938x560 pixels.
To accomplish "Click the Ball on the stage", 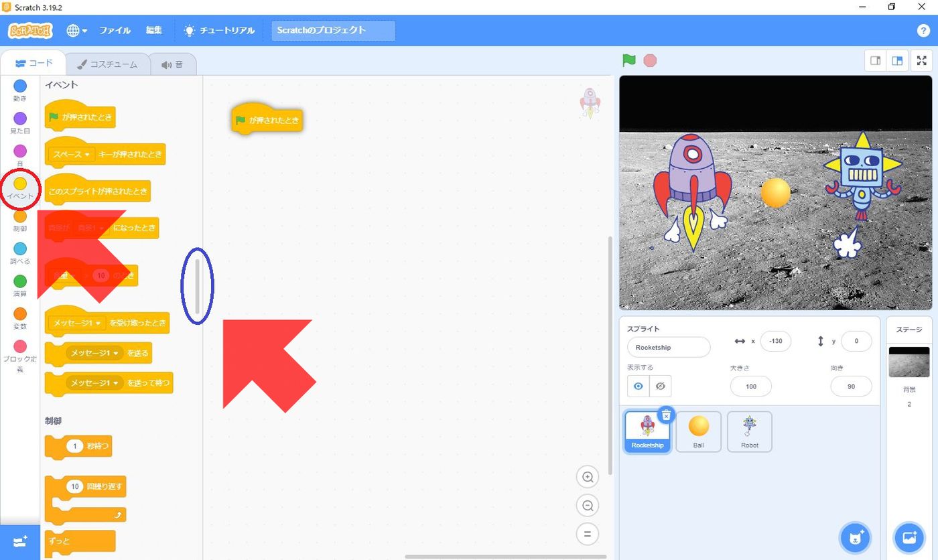I will coord(776,193).
